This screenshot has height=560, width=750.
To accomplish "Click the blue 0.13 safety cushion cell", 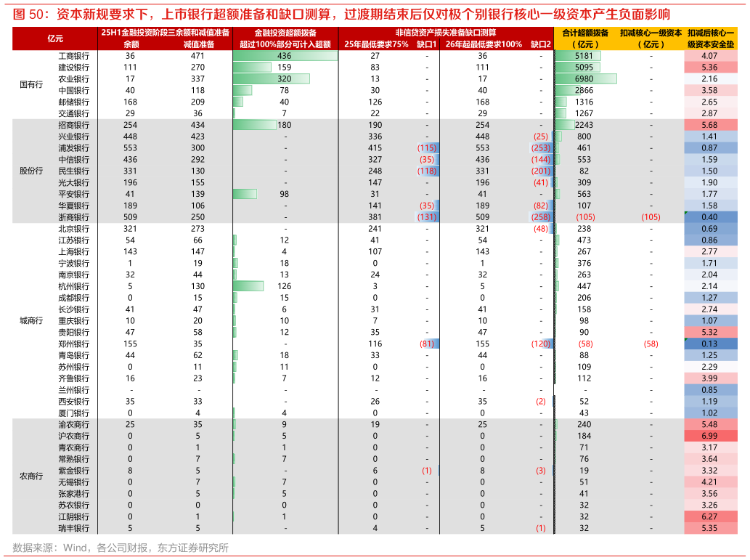I will [x=709, y=344].
